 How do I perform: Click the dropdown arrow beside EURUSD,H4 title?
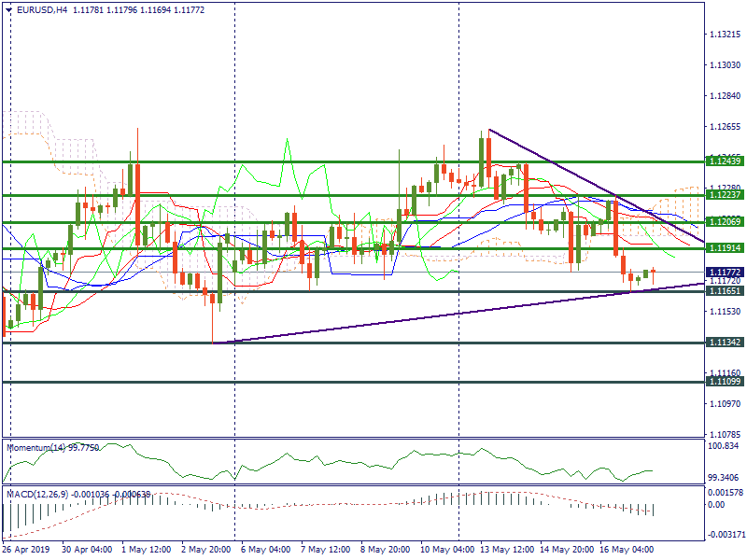(9, 9)
